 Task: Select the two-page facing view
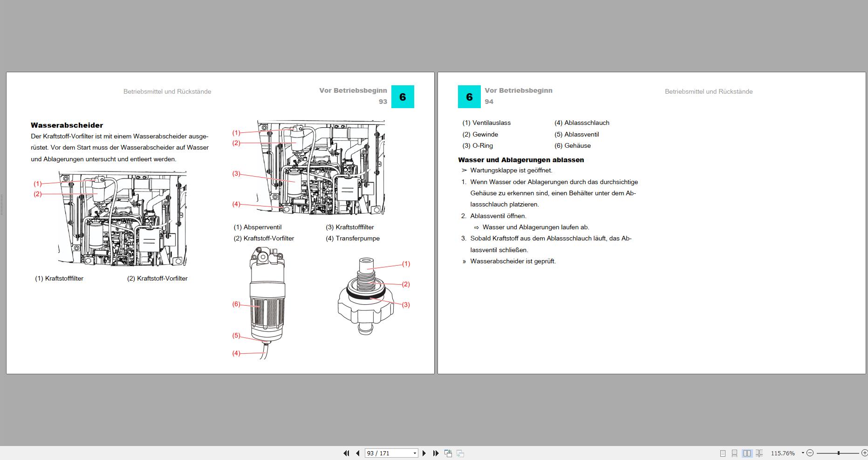coord(747,453)
